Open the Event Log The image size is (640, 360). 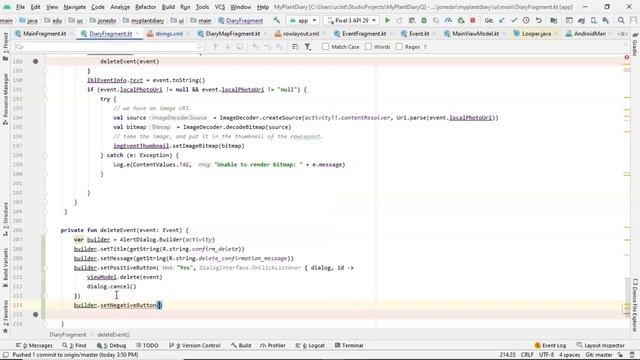pos(550,345)
